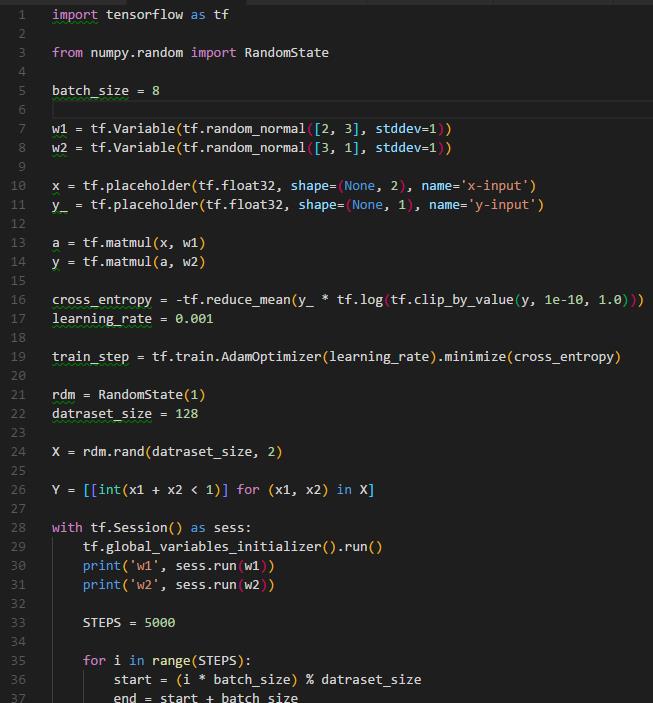Click 'start' on line 36

tap(133, 680)
